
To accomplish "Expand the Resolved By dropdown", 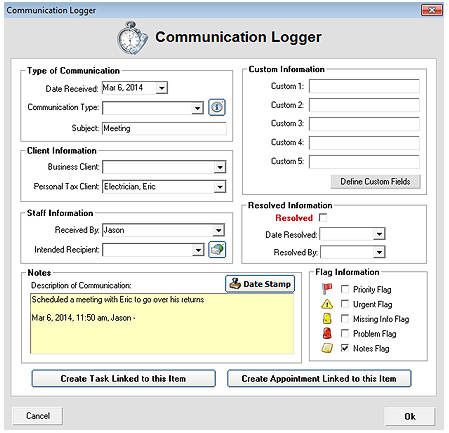I will [379, 252].
